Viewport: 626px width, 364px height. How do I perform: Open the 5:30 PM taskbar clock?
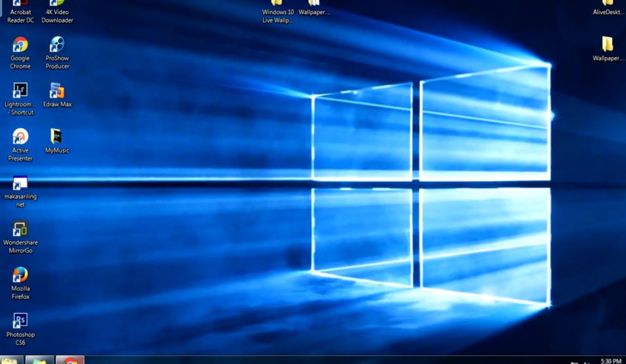pos(611,361)
